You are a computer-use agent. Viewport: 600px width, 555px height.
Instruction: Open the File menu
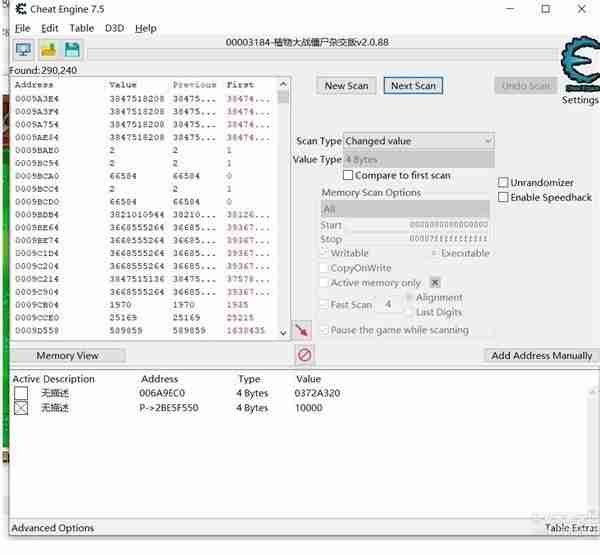coord(22,28)
